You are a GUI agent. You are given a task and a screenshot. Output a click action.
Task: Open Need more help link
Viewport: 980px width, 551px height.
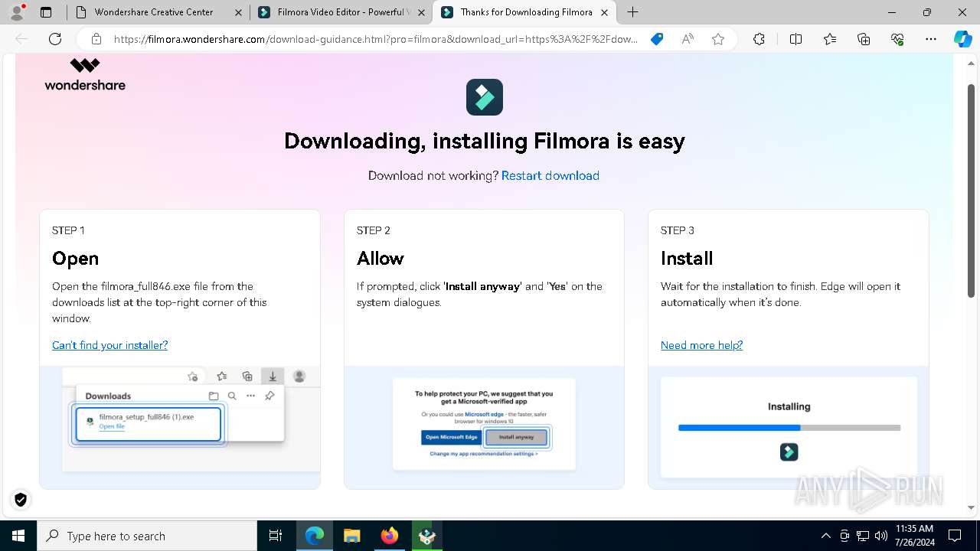[x=701, y=345]
